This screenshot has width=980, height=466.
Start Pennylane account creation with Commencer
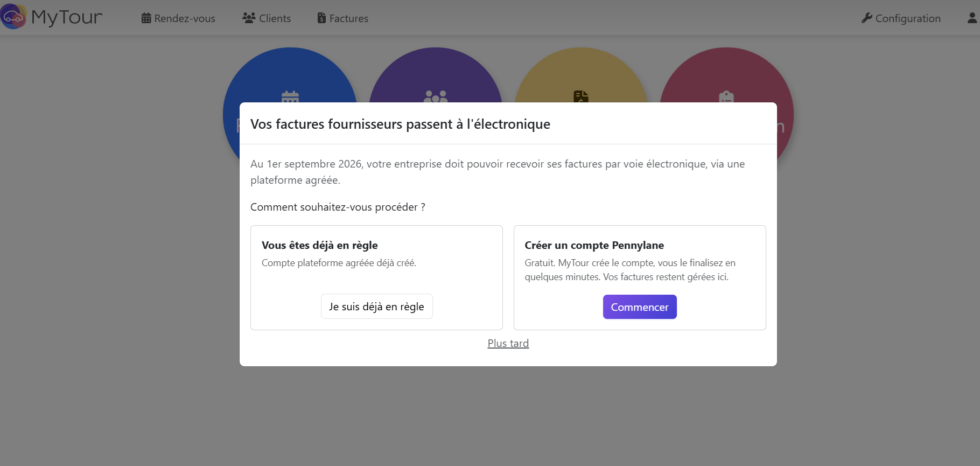tap(640, 307)
